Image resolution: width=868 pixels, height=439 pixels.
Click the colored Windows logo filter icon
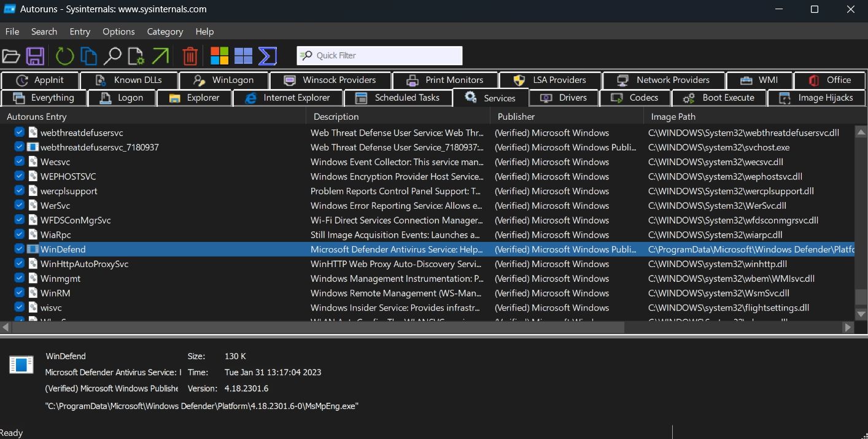coord(219,56)
